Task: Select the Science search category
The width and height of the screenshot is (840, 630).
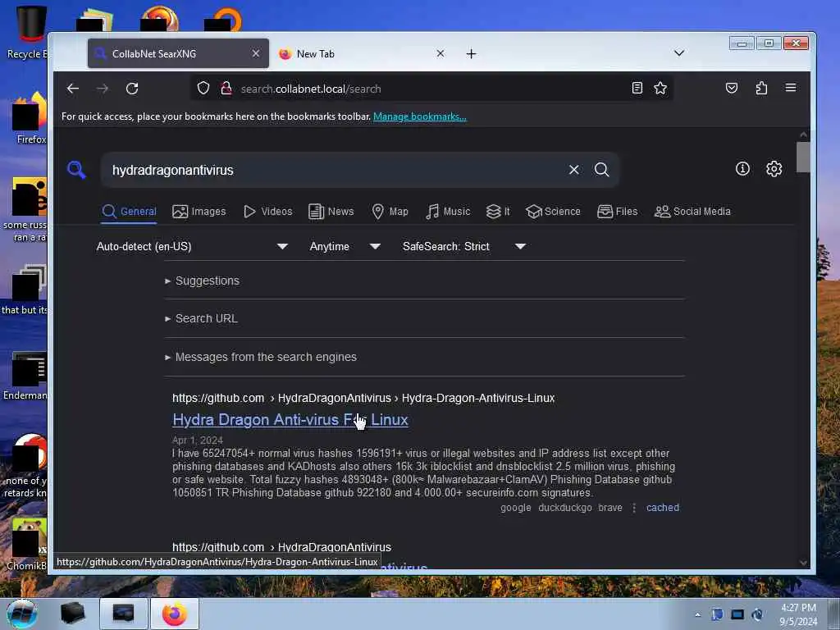Action: coord(553,212)
